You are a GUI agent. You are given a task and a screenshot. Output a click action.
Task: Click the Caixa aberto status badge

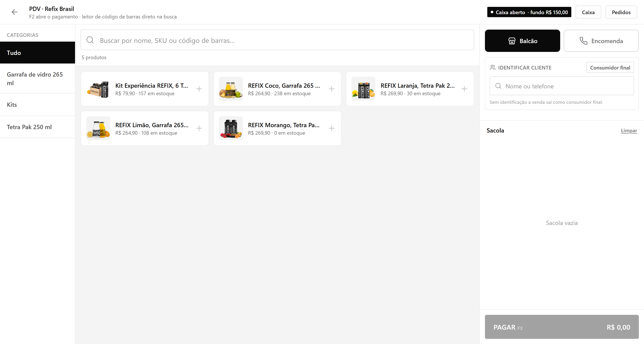529,12
